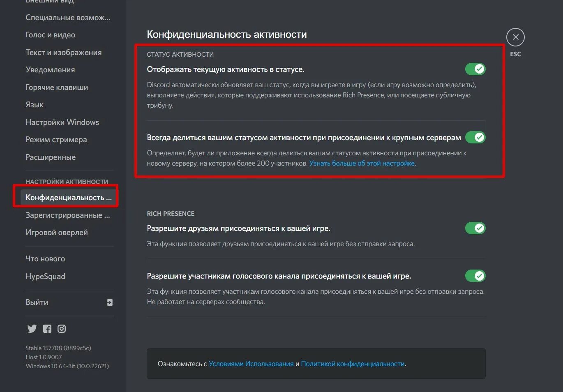
Task: Click 'Host 1.0.9007' version text
Action: tap(44, 357)
